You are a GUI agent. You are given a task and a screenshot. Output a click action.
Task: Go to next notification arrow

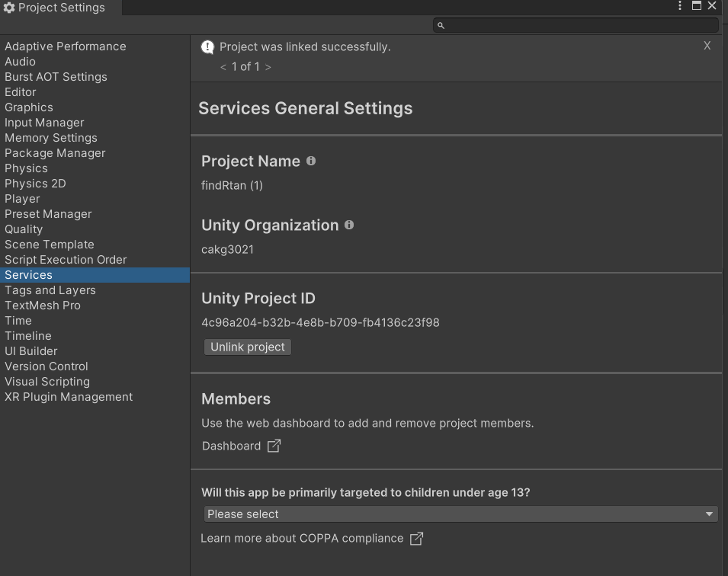(268, 67)
